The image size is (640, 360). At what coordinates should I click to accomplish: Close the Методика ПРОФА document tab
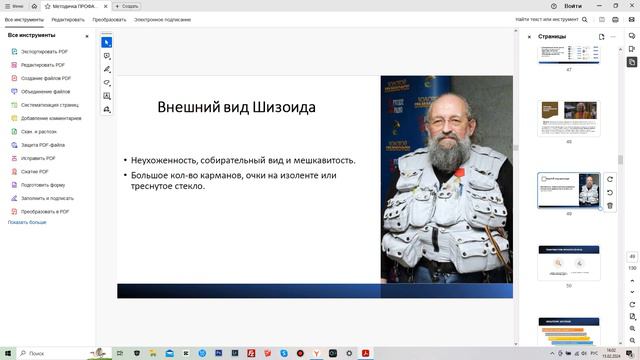[x=105, y=6]
